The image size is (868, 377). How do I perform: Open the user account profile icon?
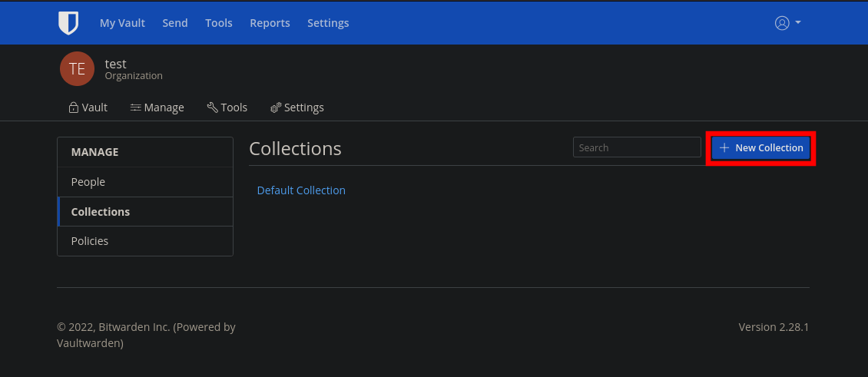point(782,23)
